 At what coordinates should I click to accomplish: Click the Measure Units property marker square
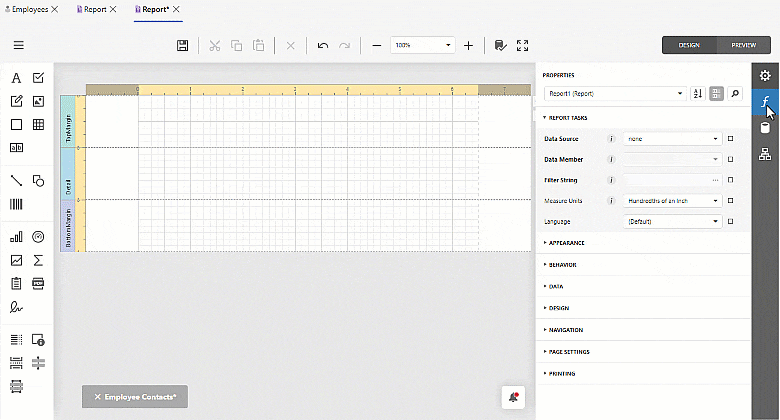click(731, 201)
